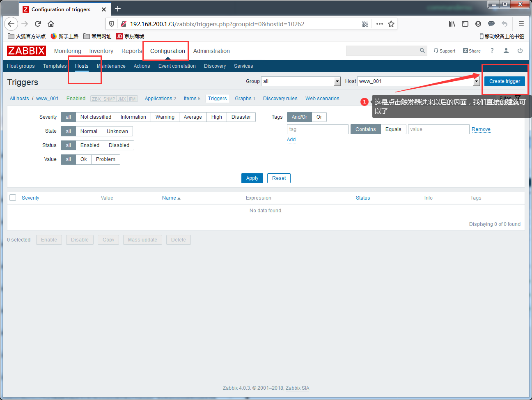Open the user profile icon
The image size is (532, 400).
[x=506, y=51]
